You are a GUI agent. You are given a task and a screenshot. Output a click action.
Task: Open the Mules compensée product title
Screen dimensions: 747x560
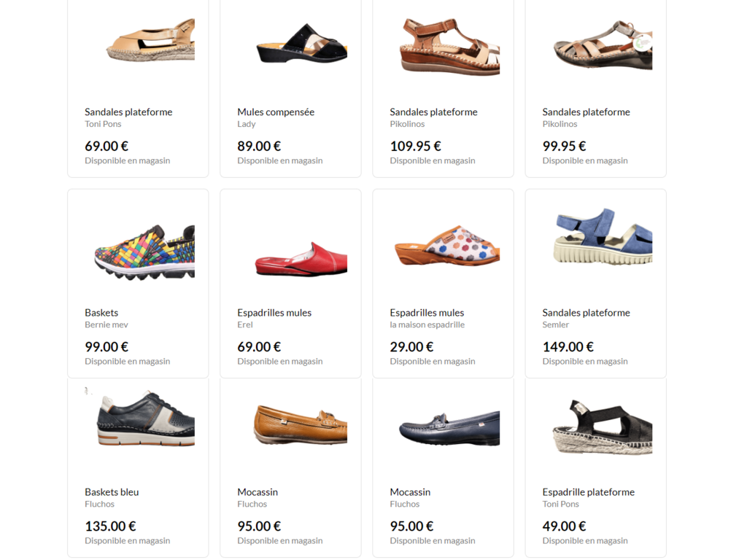click(276, 112)
